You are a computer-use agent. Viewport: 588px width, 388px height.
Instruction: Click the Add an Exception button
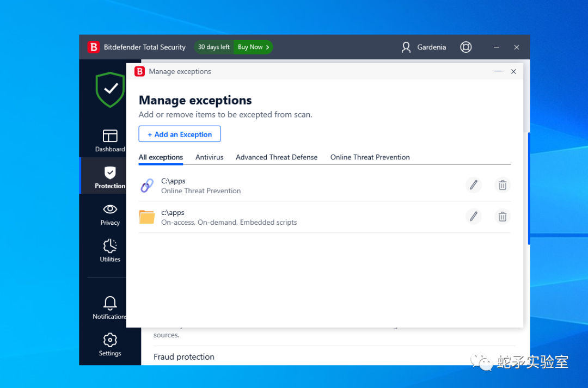click(x=180, y=134)
